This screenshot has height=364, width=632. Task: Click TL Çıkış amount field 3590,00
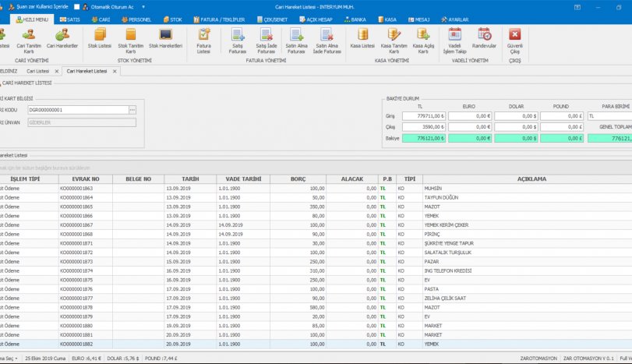click(424, 127)
